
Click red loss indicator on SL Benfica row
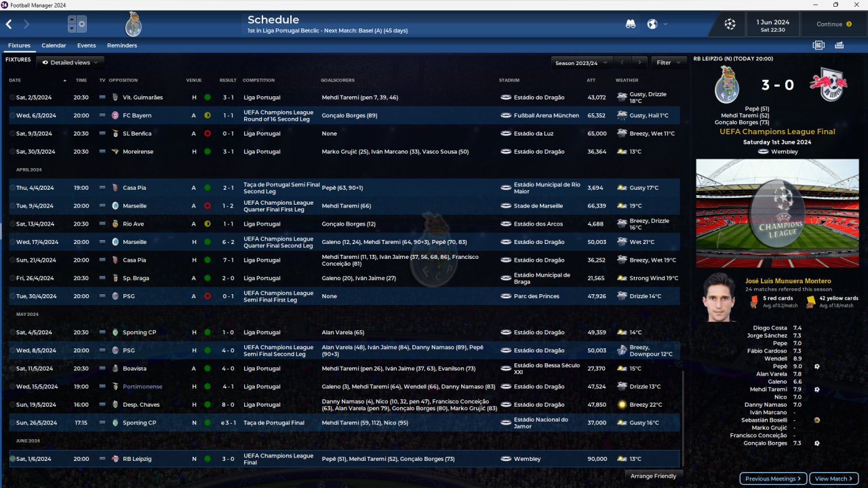(207, 134)
